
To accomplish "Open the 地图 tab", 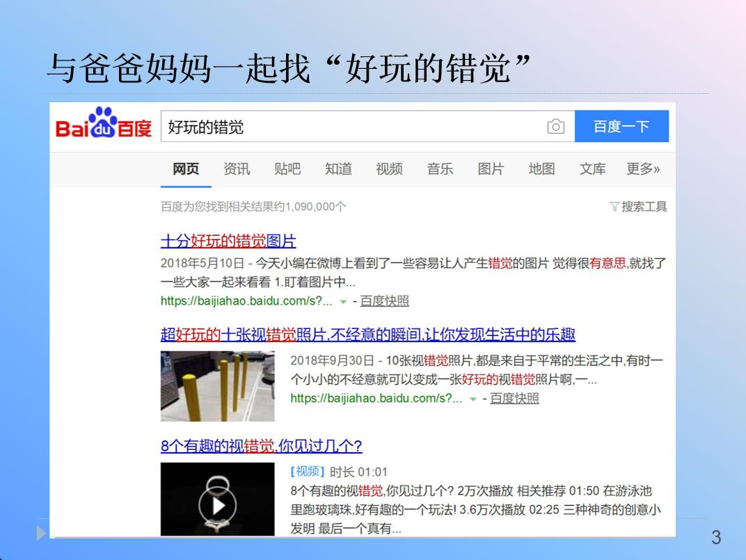I will [541, 169].
